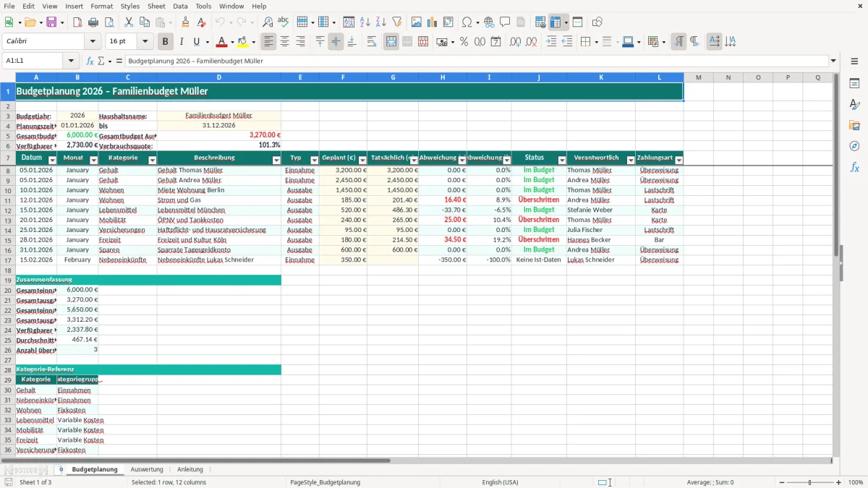868x488 pixels.
Task: Open the Beschreibung column filter dropdown
Action: pos(276,160)
